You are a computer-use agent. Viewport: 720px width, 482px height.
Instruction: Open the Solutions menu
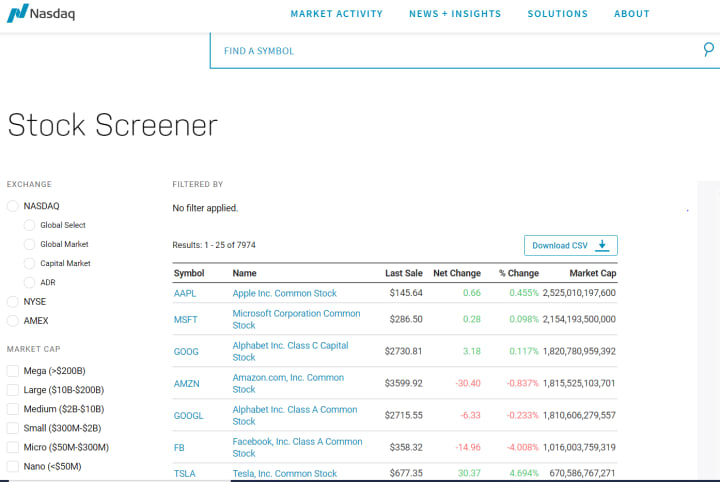tap(557, 14)
